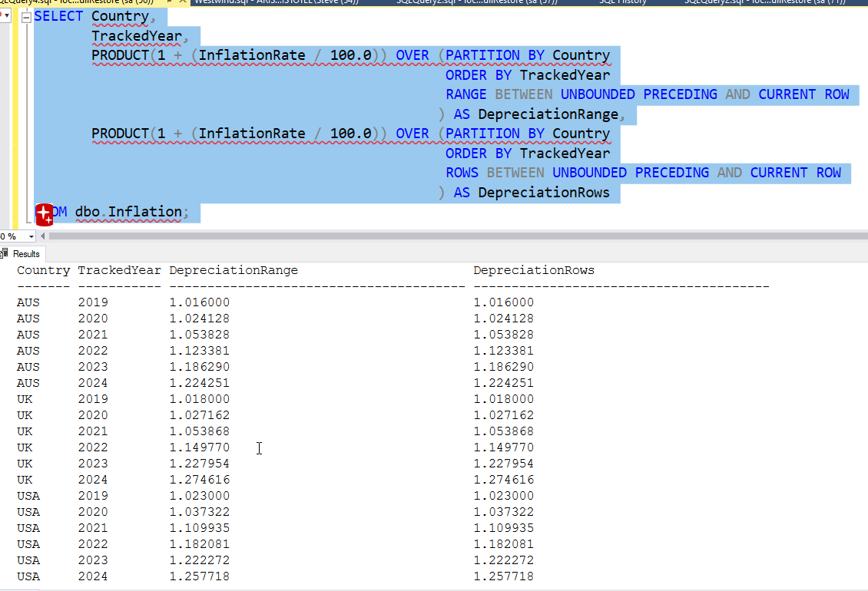The width and height of the screenshot is (868, 591).
Task: Click the editor horizontal scrollbar track
Action: 459,236
